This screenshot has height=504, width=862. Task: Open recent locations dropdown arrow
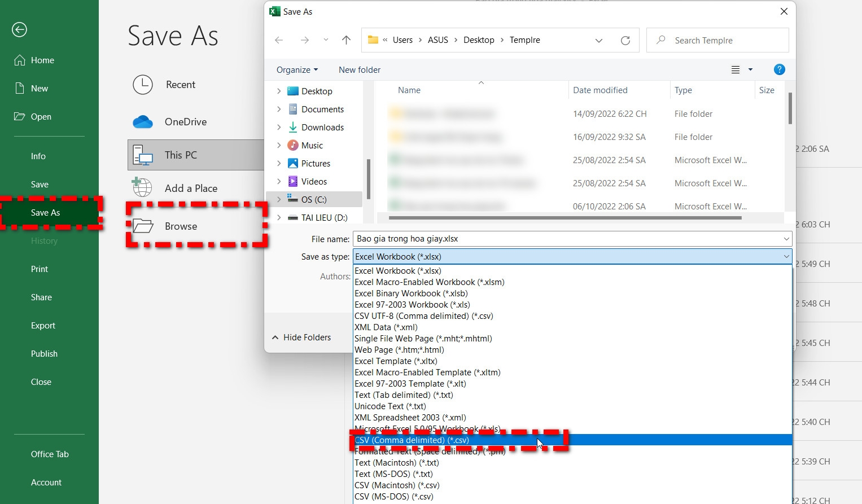(x=326, y=40)
